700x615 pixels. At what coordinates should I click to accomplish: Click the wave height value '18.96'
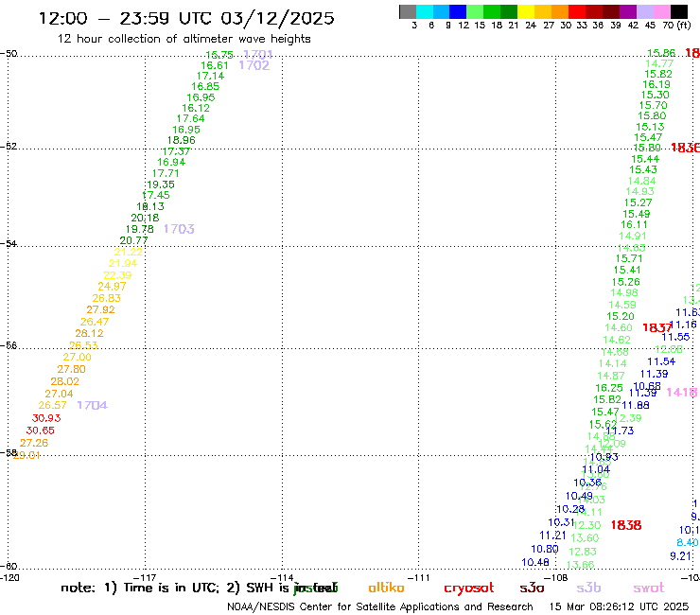pyautogui.click(x=182, y=140)
